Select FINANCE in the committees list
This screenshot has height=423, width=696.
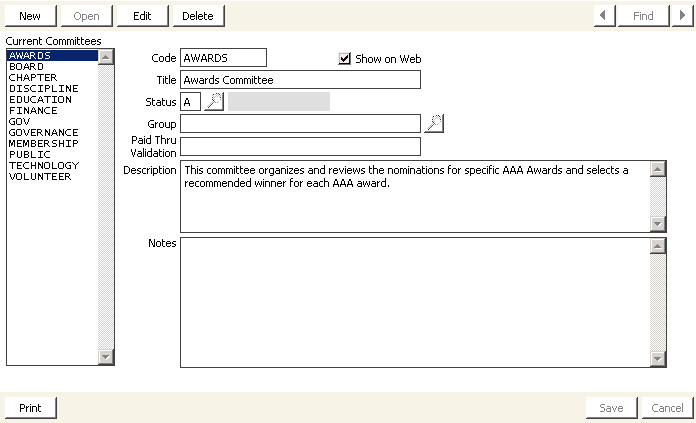tap(52, 111)
